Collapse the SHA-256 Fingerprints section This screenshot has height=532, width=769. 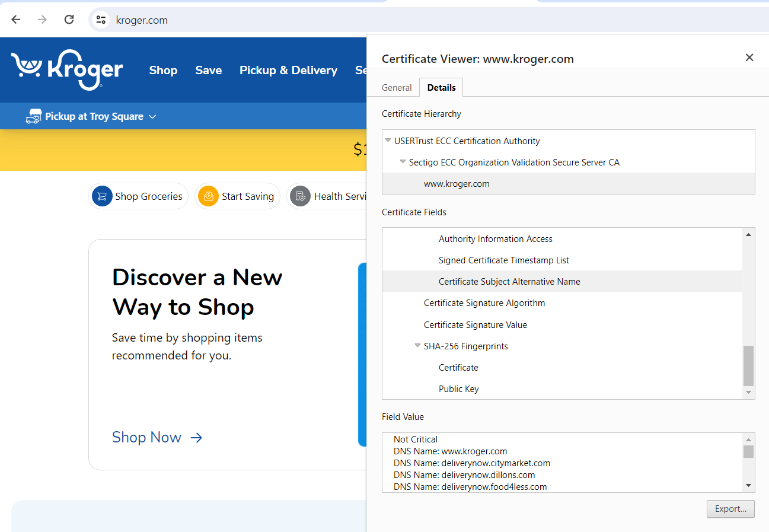click(x=417, y=346)
